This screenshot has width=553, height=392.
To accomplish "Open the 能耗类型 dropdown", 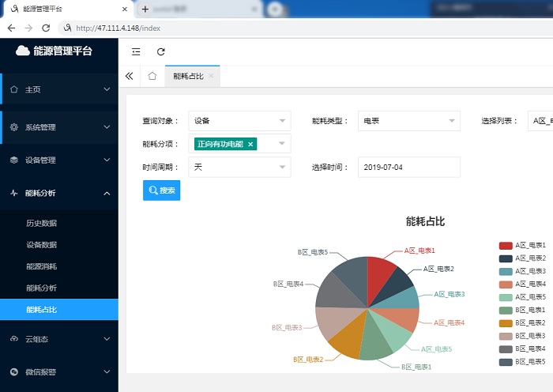I will tap(408, 121).
